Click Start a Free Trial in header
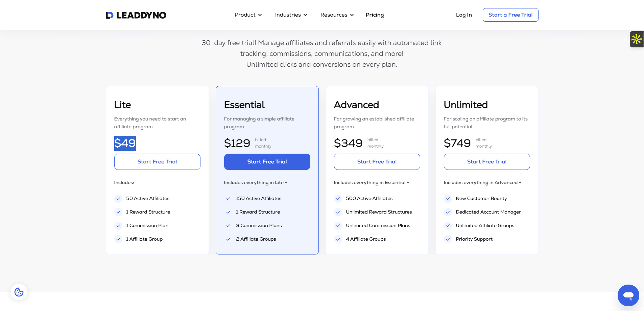 point(510,15)
